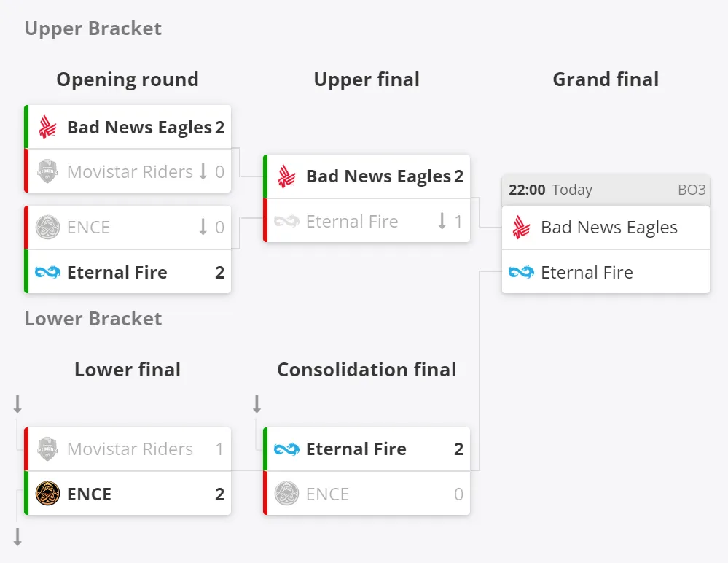Click the down arrow below Lower final match
This screenshot has height=563, width=728.
pos(17,537)
